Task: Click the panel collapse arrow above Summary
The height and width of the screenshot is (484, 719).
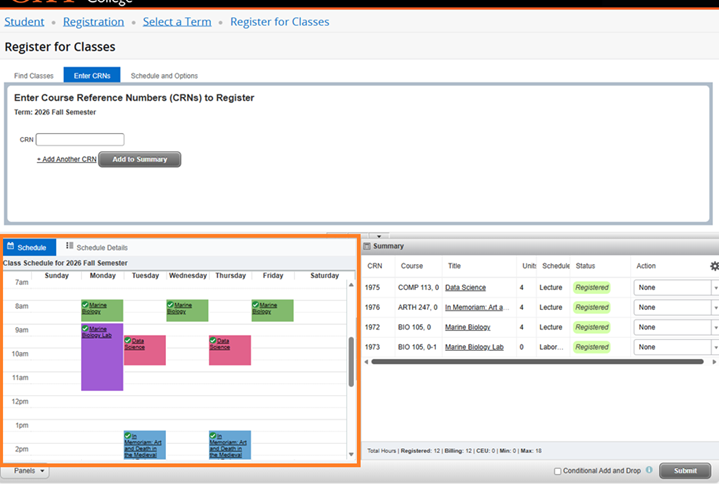Action: coord(379,236)
